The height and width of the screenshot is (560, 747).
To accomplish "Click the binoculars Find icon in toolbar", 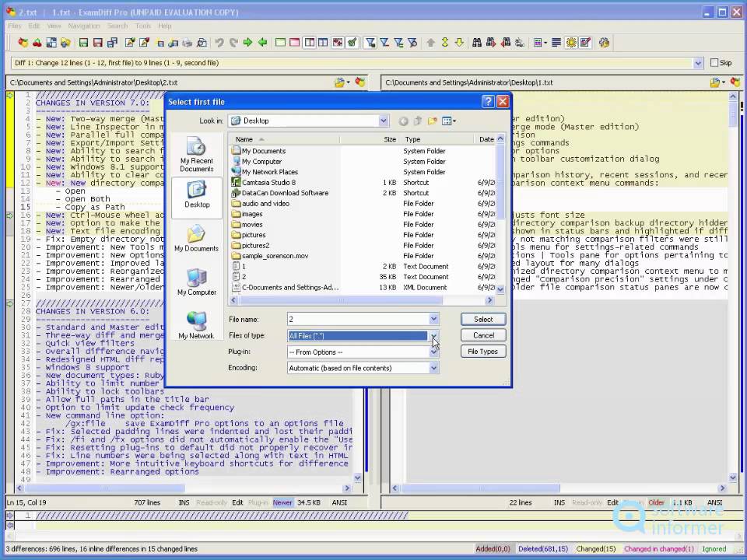I will tap(477, 43).
